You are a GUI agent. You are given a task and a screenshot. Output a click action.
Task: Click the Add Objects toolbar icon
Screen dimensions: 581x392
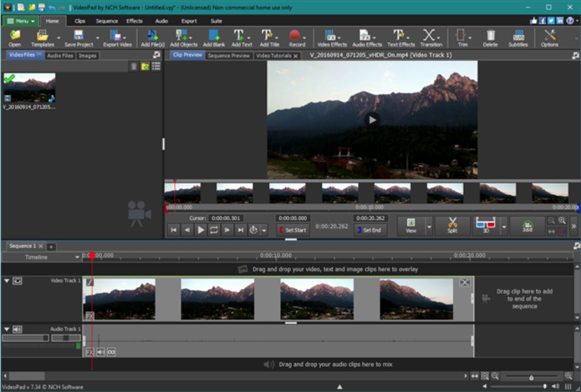(183, 38)
